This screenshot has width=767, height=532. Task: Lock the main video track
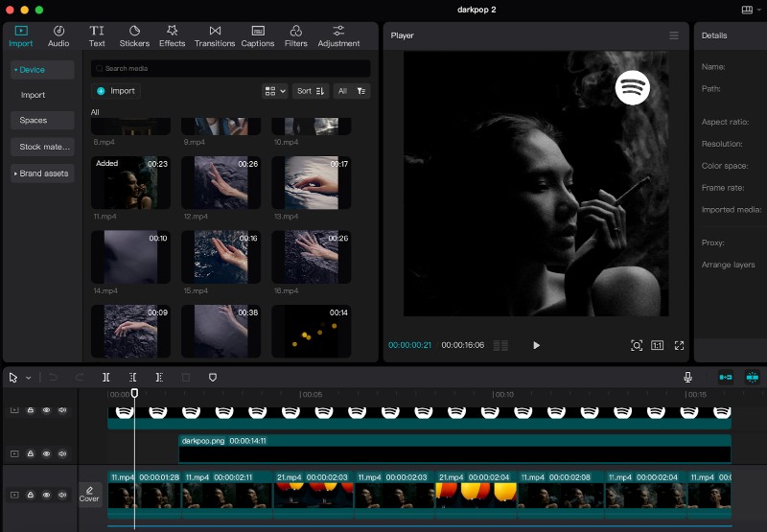pos(31,495)
